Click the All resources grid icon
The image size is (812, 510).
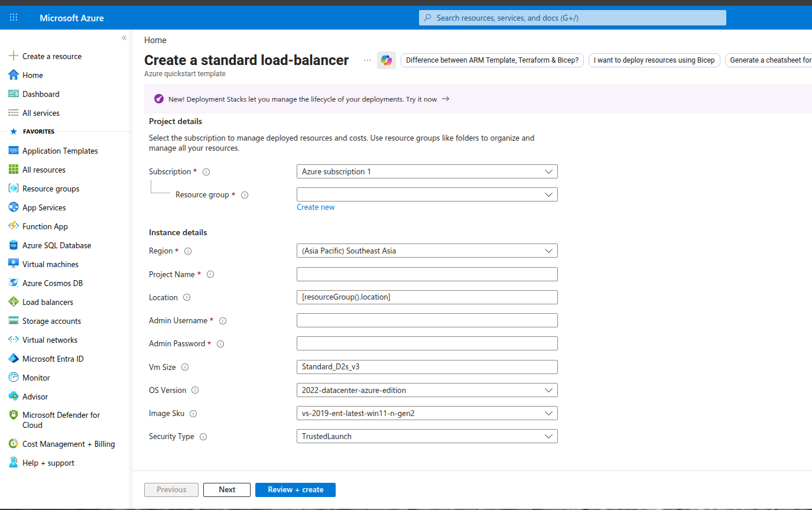click(13, 170)
